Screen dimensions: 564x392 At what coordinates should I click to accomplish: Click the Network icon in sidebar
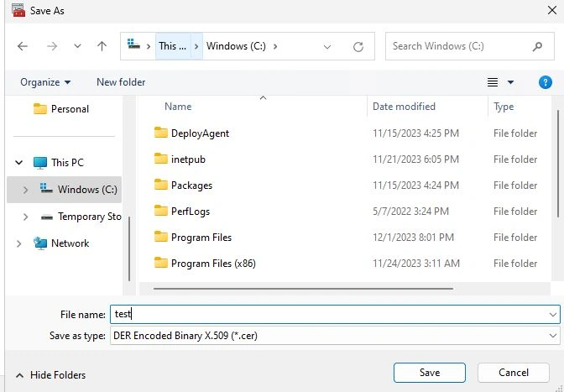point(40,243)
